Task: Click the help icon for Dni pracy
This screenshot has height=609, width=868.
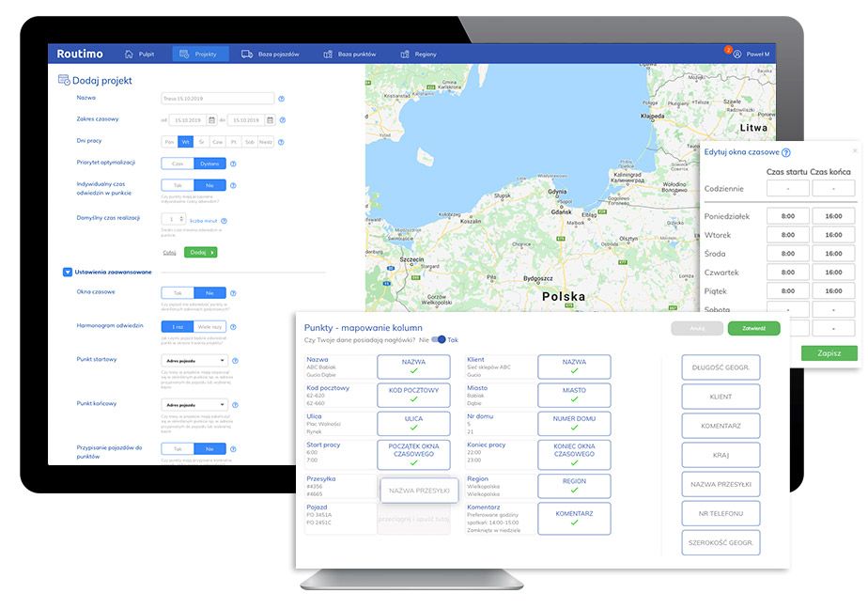Action: tap(281, 142)
